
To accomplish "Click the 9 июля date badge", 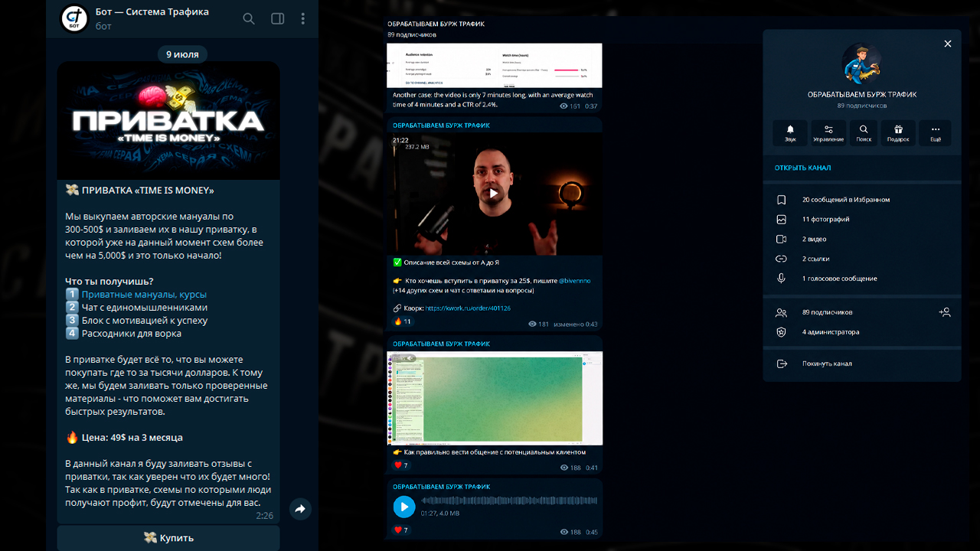I will click(x=182, y=54).
